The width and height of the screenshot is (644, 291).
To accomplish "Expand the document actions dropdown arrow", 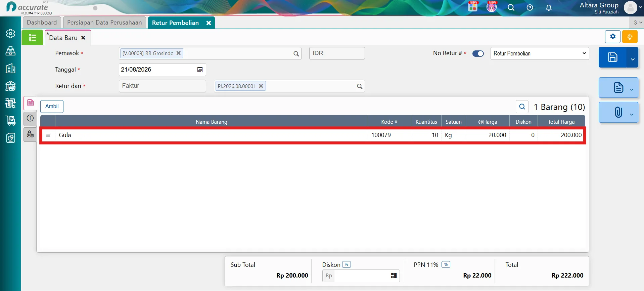I will pyautogui.click(x=632, y=89).
